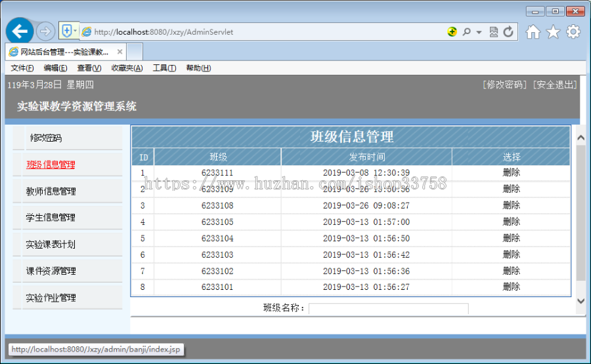Delete class 6233108 via 删除

(512, 205)
